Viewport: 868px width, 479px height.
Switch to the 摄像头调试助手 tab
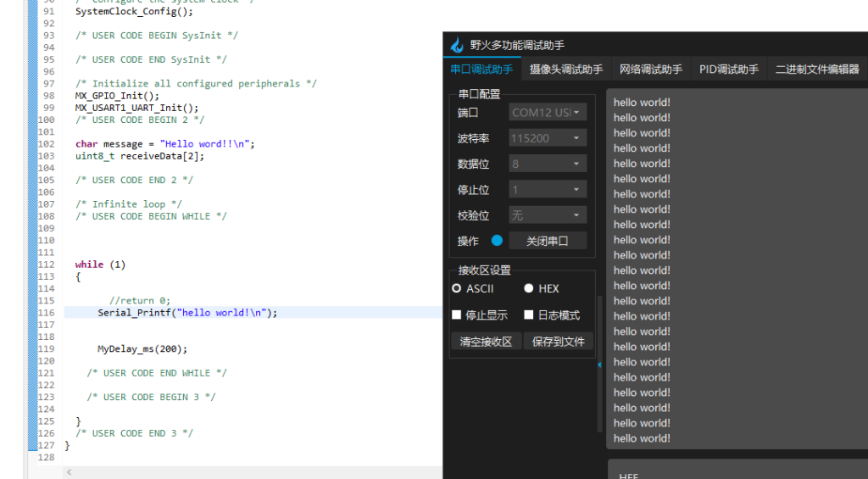pyautogui.click(x=566, y=70)
